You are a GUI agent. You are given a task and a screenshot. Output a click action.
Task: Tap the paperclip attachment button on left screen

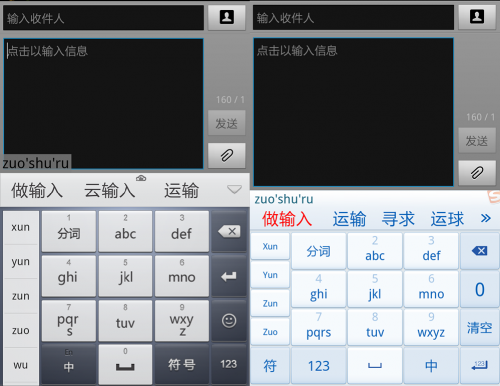pyautogui.click(x=227, y=155)
